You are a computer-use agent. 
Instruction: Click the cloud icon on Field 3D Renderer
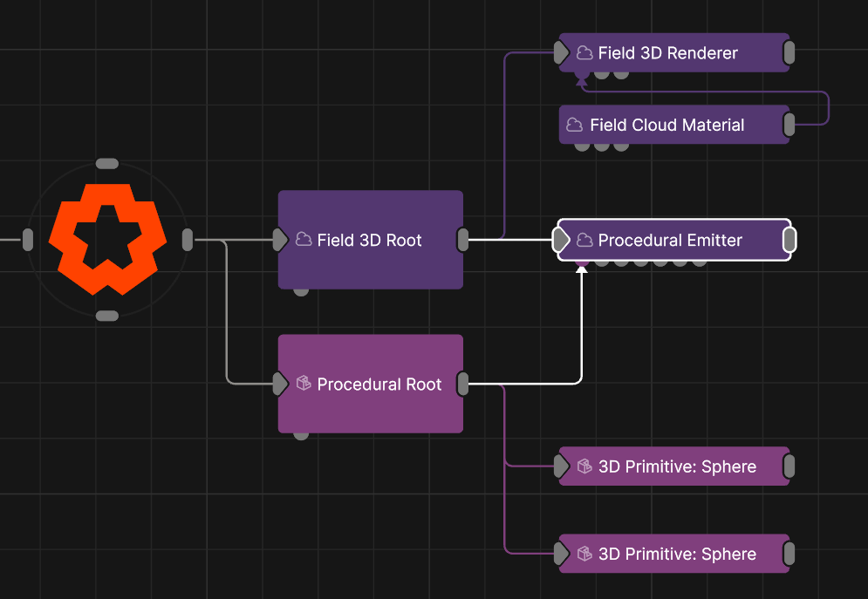[584, 53]
